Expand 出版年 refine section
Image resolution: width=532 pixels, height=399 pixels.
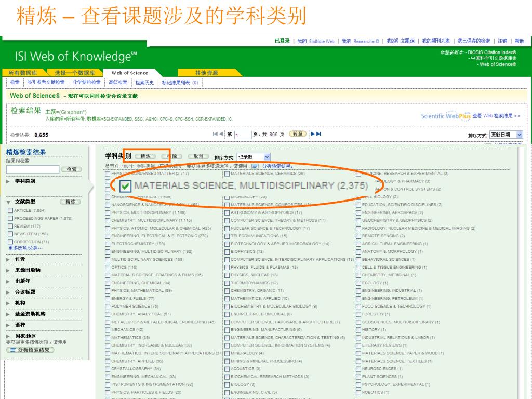(x=8, y=281)
